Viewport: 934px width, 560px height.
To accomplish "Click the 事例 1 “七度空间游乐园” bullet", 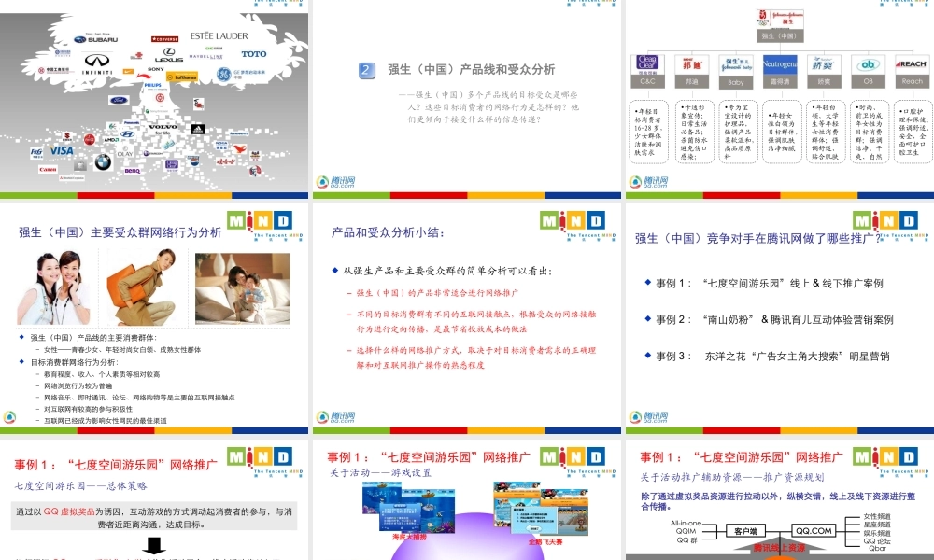I will pos(769,284).
